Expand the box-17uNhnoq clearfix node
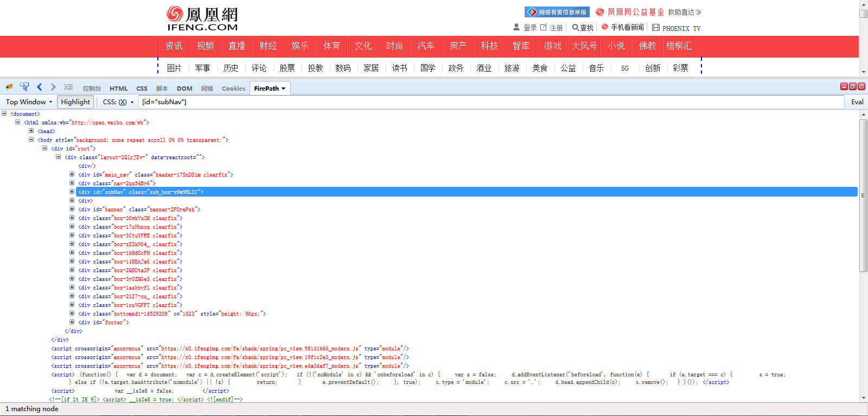Screen dimensions: 868x416 pos(72,226)
